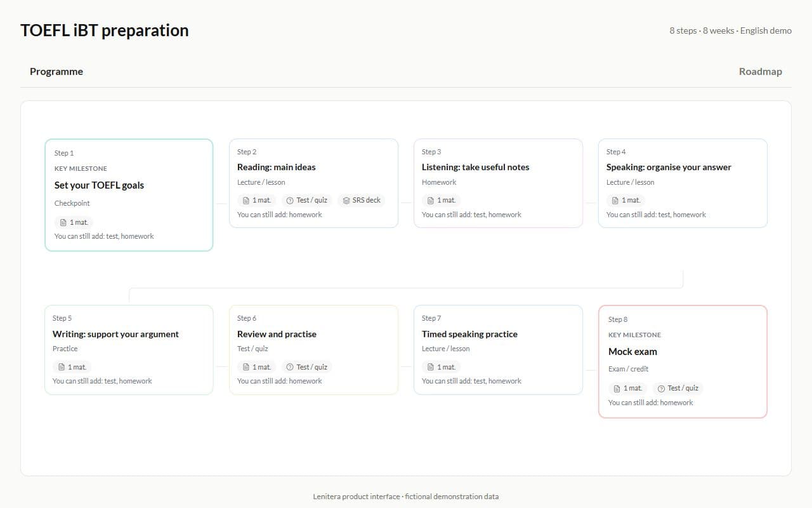812x508 pixels.
Task: Click the "Step 7" number label
Action: [431, 318]
